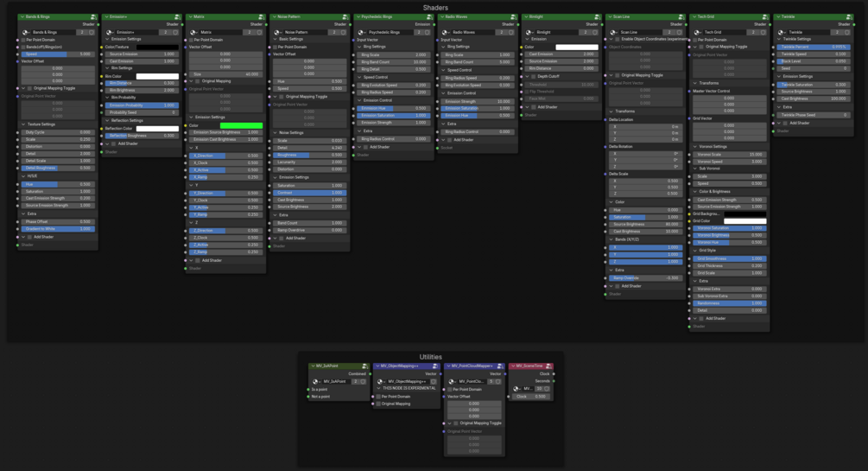The height and width of the screenshot is (471, 868).
Task: Toggle fake user shield on MV_ObjectMapping++ datablock
Action: 434,381
